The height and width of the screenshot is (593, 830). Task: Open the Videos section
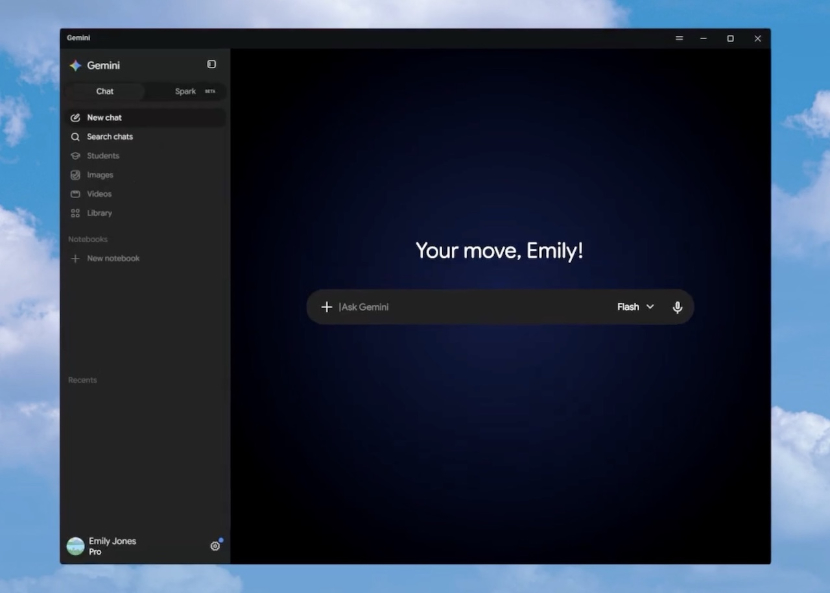point(146,194)
